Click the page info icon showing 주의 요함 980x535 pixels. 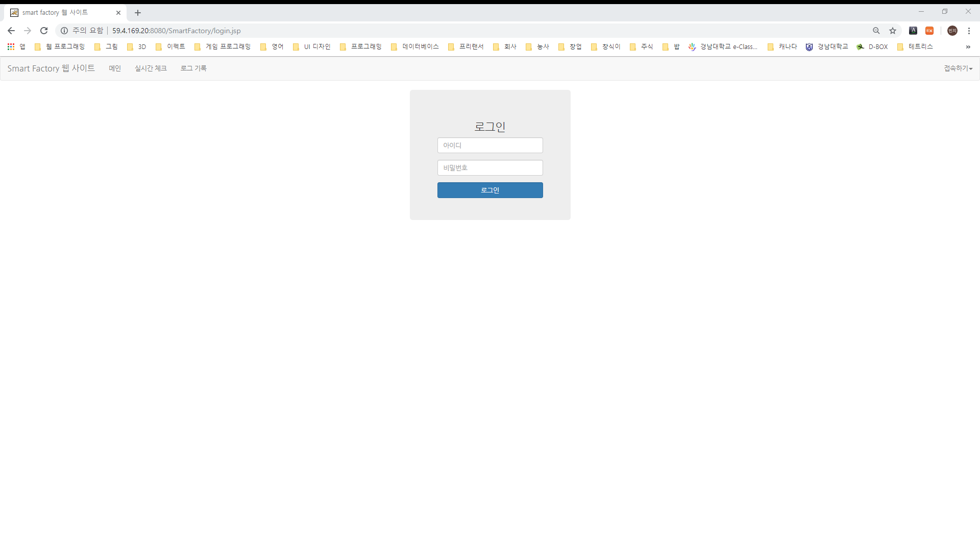click(64, 31)
